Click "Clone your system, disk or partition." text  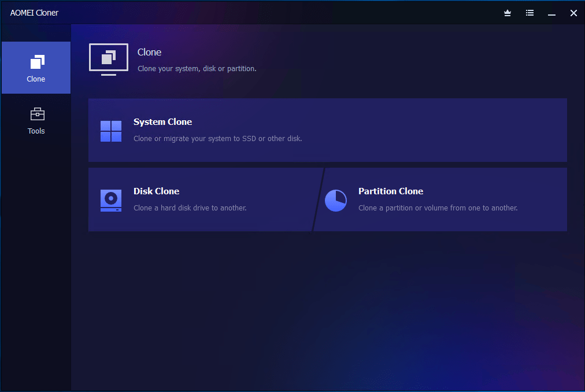click(197, 69)
